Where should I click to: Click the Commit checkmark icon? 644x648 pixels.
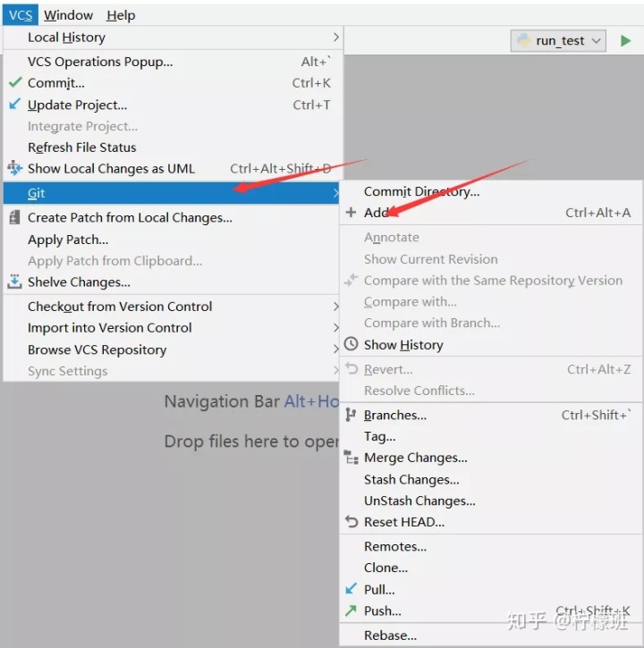[x=15, y=82]
